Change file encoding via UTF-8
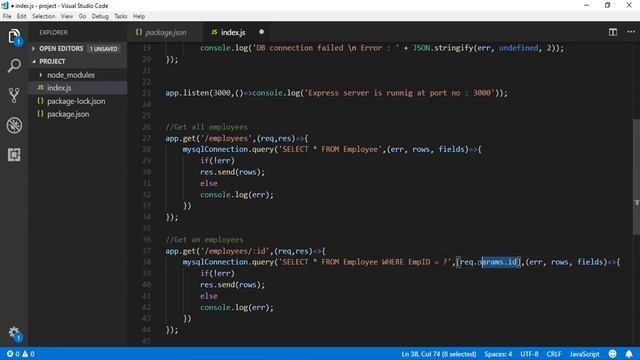 coord(529,354)
